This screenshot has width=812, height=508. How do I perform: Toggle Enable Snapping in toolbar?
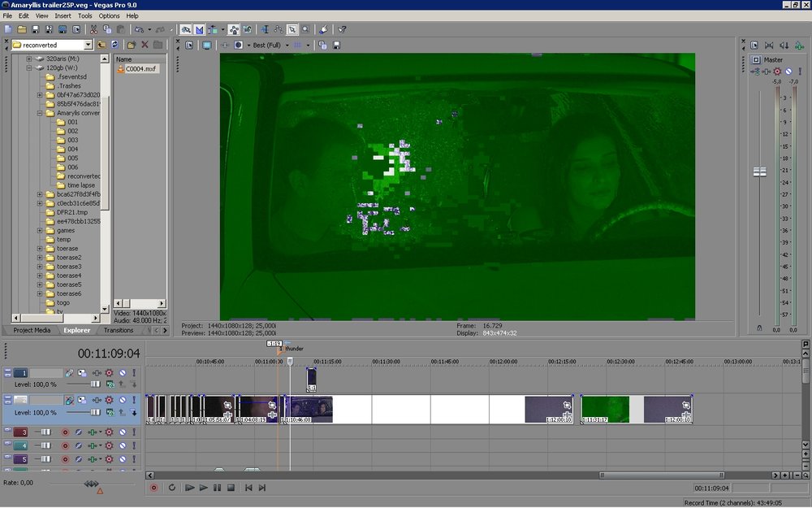185,29
